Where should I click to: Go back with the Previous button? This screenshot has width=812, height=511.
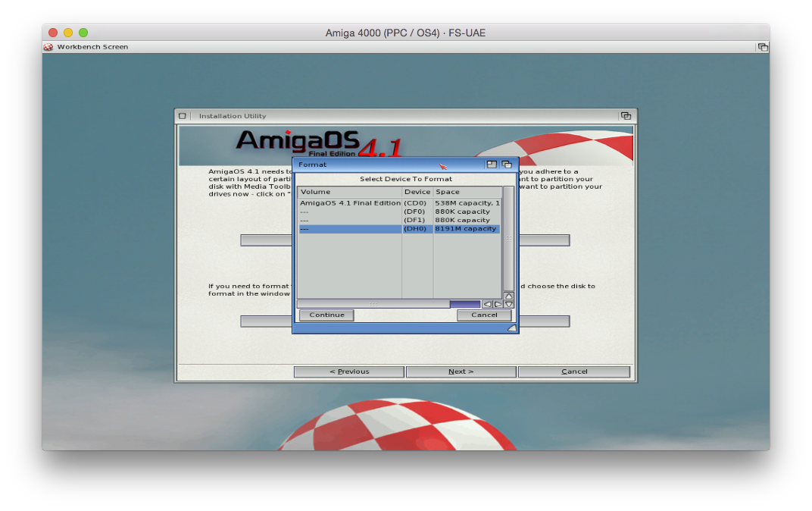click(349, 371)
